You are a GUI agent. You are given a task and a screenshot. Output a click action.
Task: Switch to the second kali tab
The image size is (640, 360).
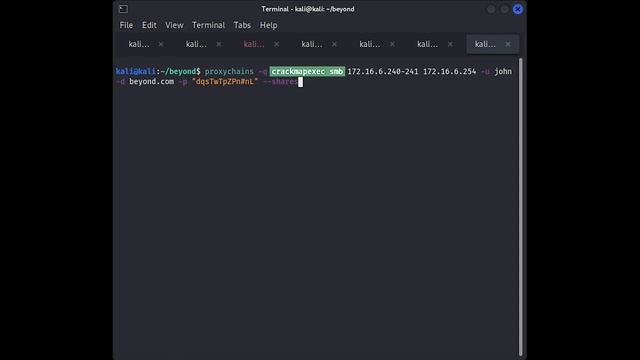click(196, 44)
